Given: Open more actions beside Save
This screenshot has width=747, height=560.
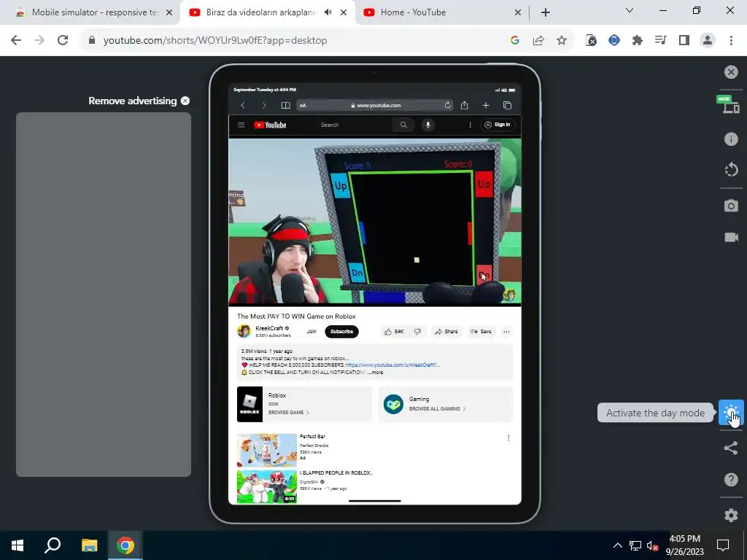Looking at the screenshot, I should (x=506, y=332).
